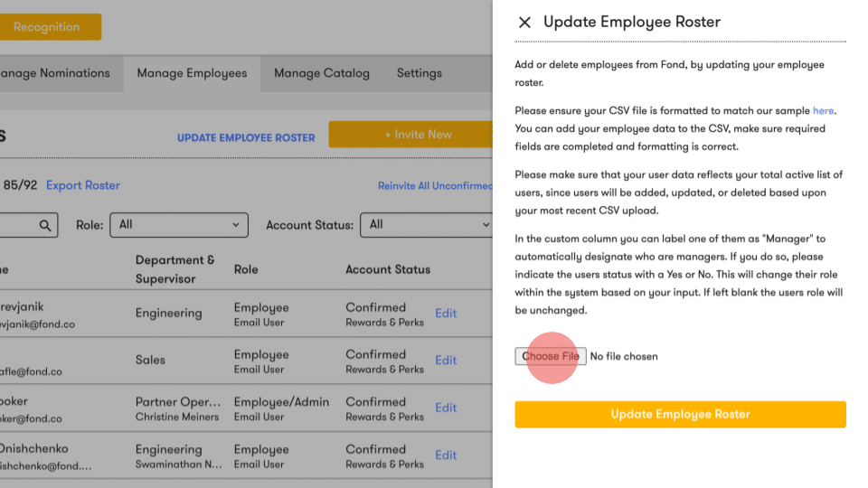This screenshot has width=868, height=488.
Task: Select the 'No file chosen' text
Action: coord(624,356)
